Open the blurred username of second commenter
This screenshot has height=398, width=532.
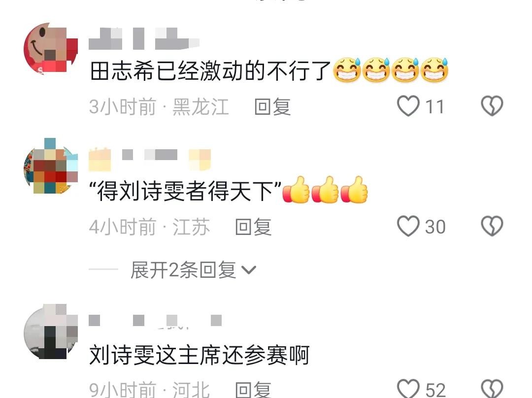(x=150, y=159)
